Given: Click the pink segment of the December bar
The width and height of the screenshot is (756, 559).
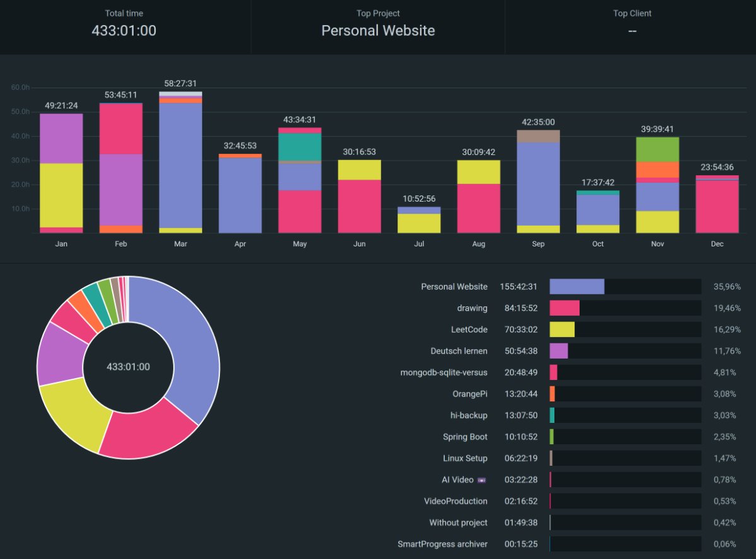Looking at the screenshot, I should click(717, 207).
